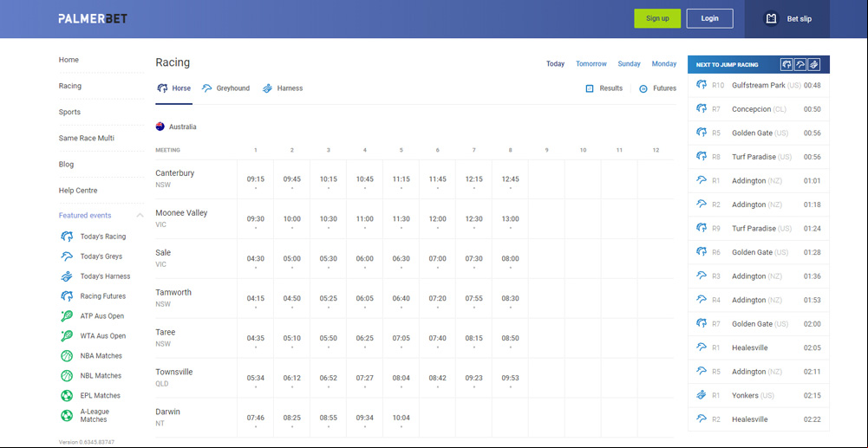
Task: Click WTA Aus Open tennis icon
Action: click(x=67, y=335)
